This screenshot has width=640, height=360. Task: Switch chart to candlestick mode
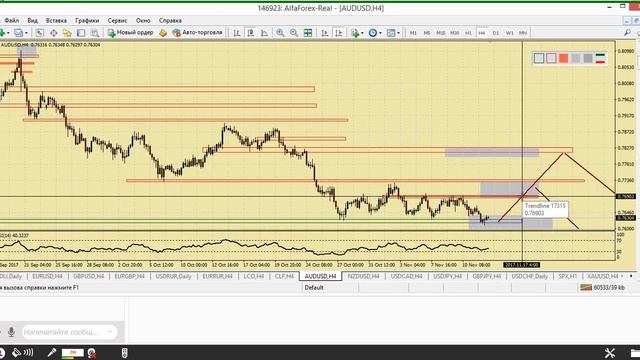251,33
